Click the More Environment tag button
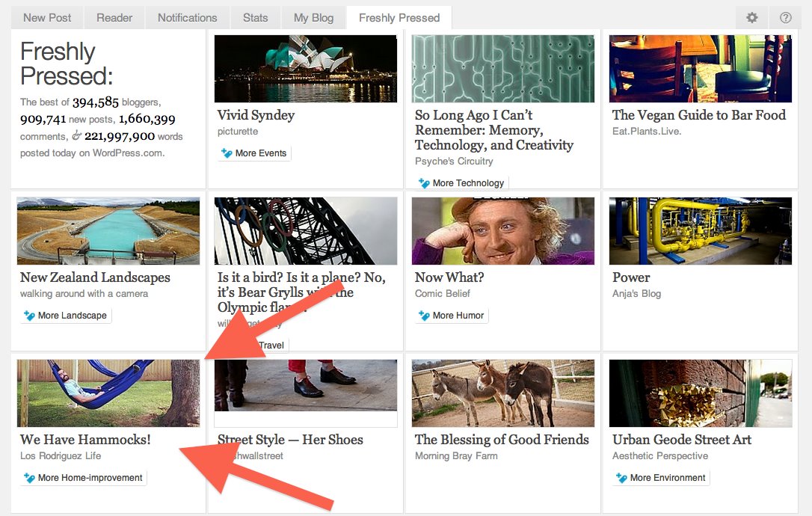The height and width of the screenshot is (516, 812). coord(660,478)
